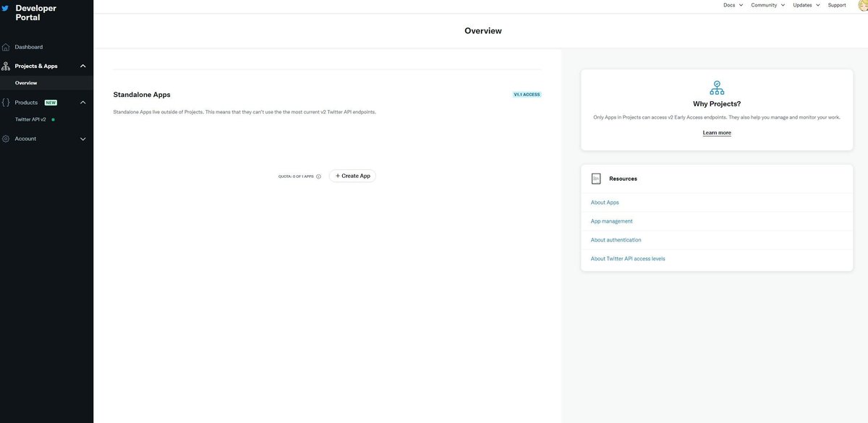The width and height of the screenshot is (868, 423).
Task: Open the About Apps resource link
Action: tap(605, 202)
